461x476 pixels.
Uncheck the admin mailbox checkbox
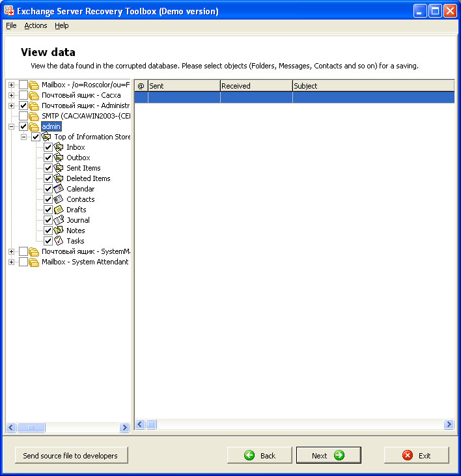(x=23, y=126)
